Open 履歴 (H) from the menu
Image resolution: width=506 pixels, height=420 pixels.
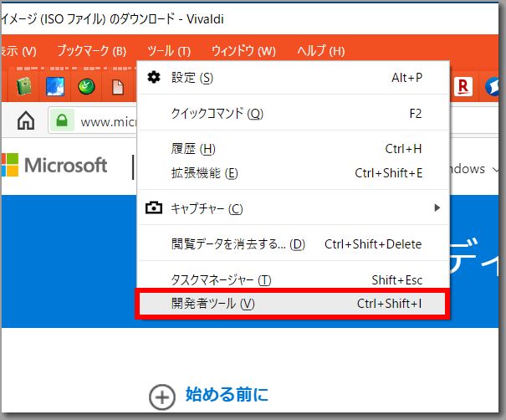coord(293,149)
